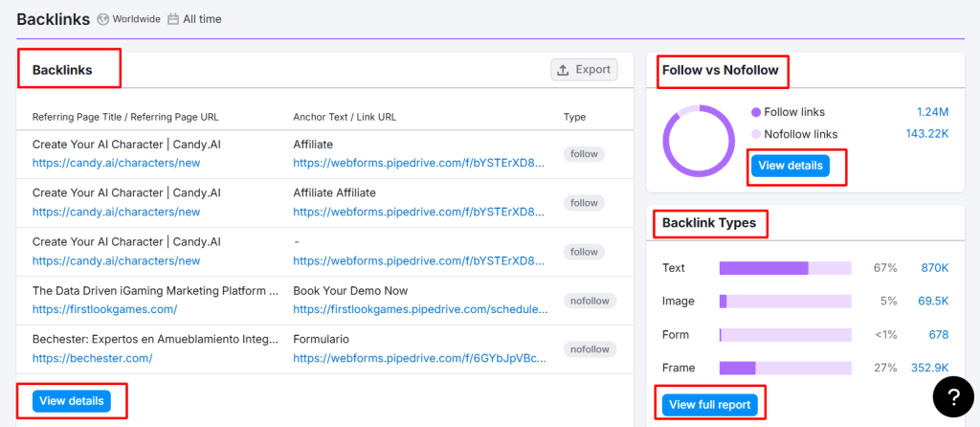
Task: Open webforms.pipedrive.com link in Affiliate Affiliate row
Action: (419, 212)
